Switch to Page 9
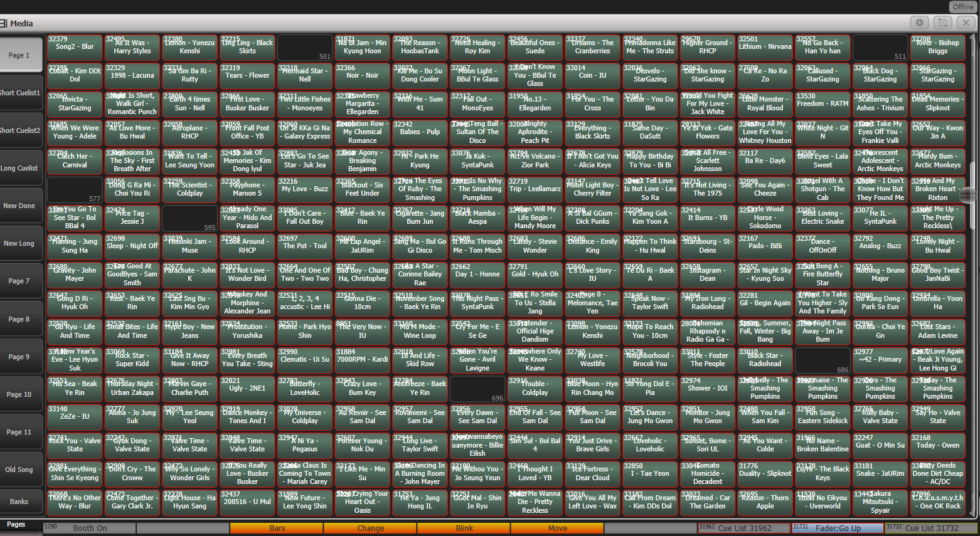The image size is (980, 536). (x=20, y=357)
